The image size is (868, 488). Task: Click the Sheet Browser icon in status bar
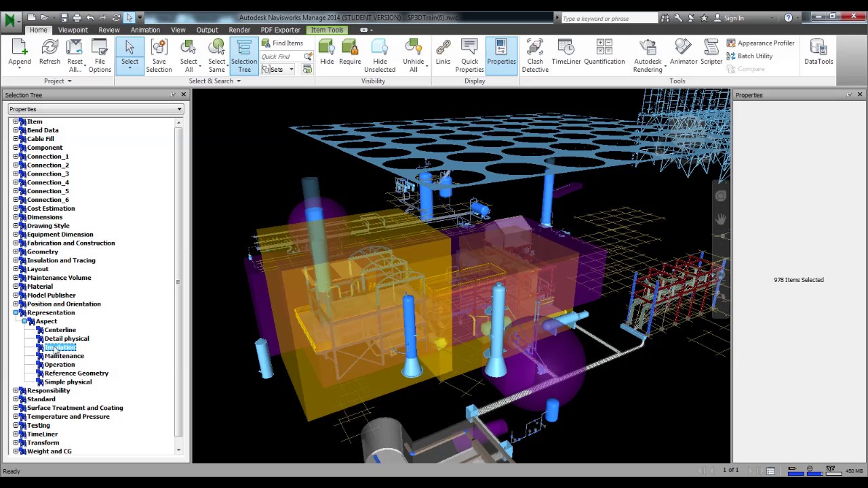coord(770,470)
